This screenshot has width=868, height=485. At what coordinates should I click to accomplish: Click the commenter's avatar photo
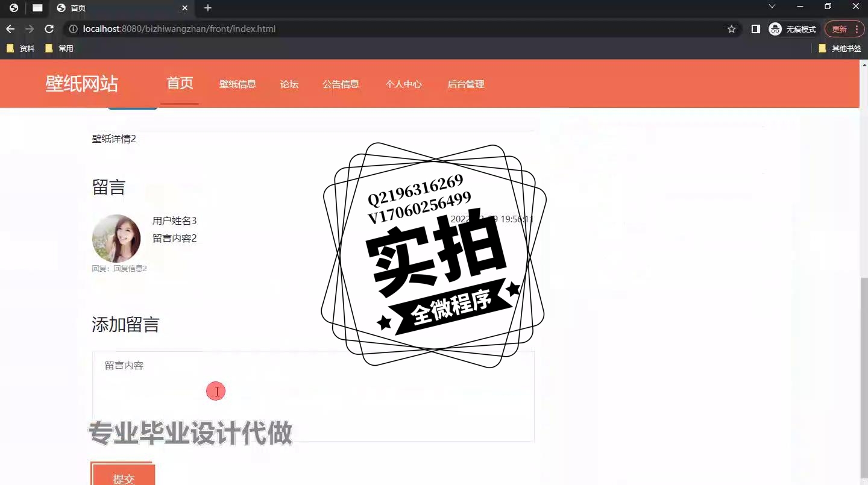116,239
